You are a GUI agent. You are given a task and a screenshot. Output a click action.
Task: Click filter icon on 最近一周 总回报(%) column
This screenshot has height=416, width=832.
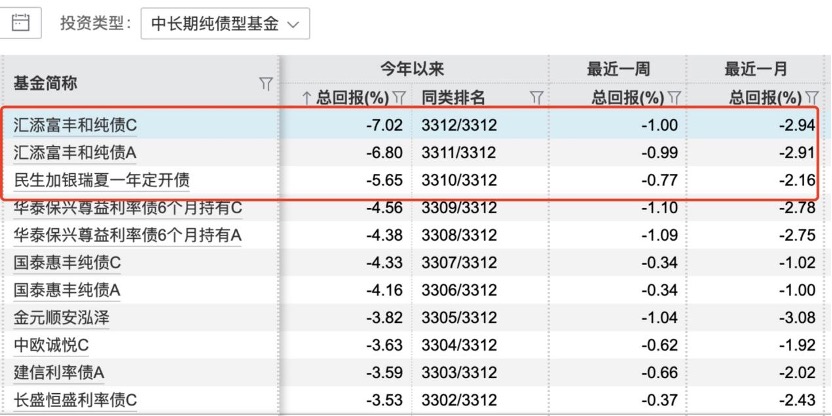674,98
